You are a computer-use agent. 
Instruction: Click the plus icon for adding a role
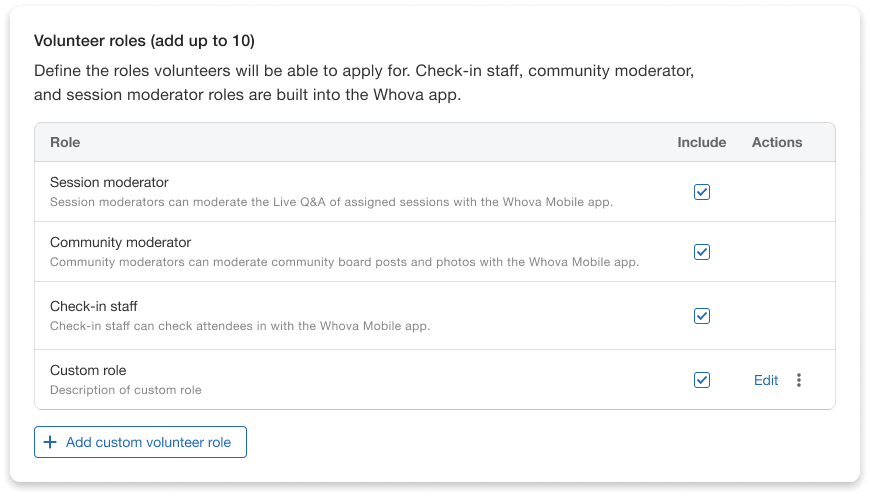[50, 442]
